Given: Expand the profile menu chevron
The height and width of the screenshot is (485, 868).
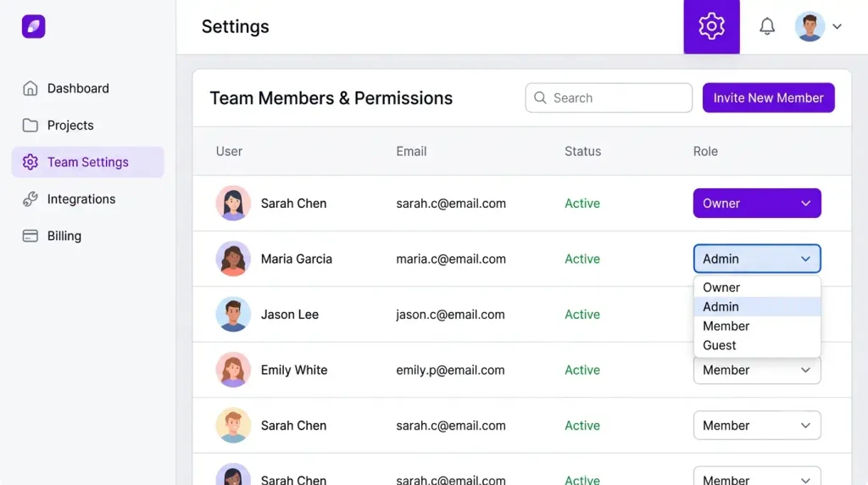Looking at the screenshot, I should [x=837, y=26].
